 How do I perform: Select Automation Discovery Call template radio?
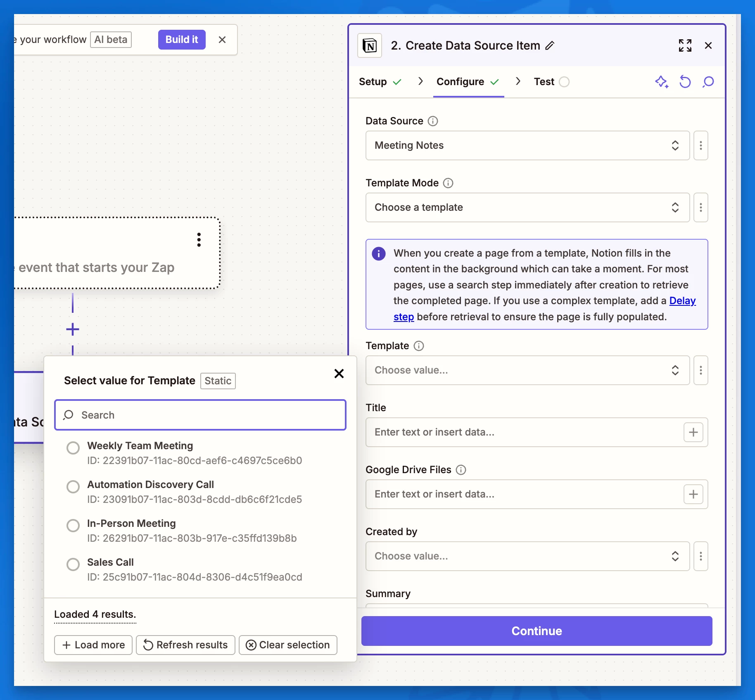pos(73,487)
